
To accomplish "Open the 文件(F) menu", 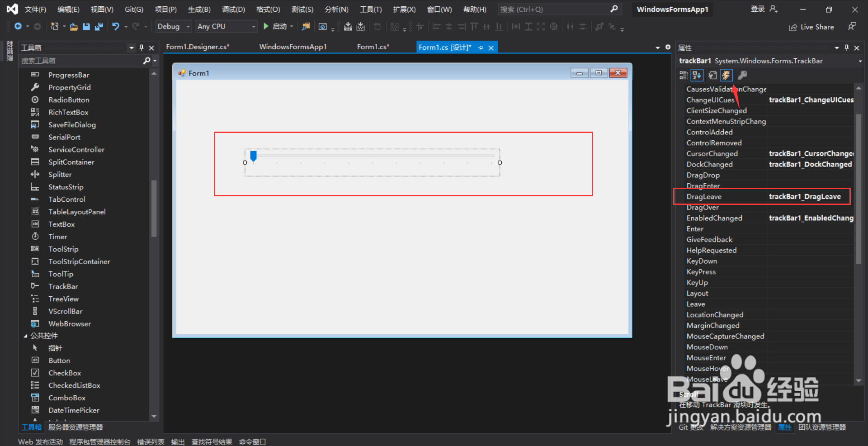I will (35, 9).
